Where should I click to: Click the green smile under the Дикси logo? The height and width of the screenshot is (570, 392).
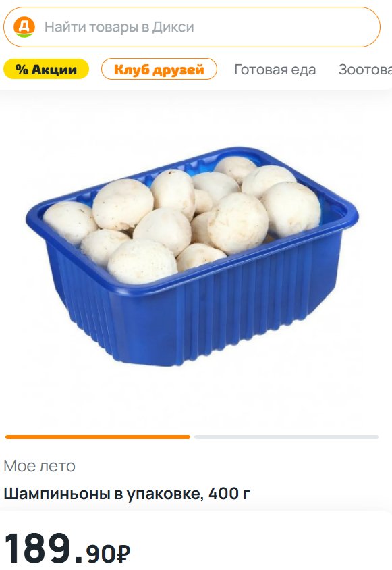pos(24,35)
